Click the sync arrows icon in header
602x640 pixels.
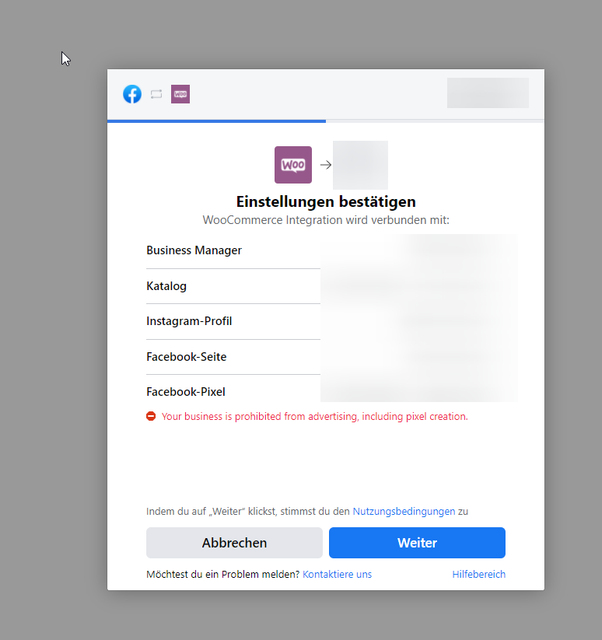click(156, 94)
